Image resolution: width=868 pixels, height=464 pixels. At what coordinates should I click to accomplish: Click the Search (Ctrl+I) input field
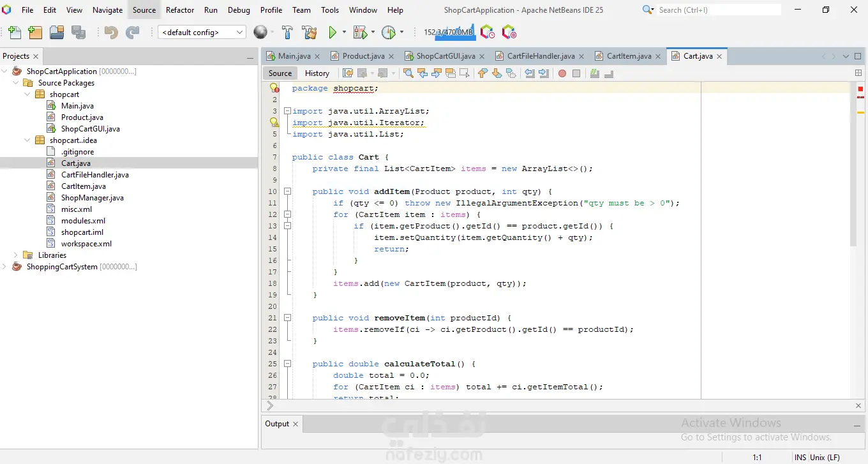tap(718, 10)
